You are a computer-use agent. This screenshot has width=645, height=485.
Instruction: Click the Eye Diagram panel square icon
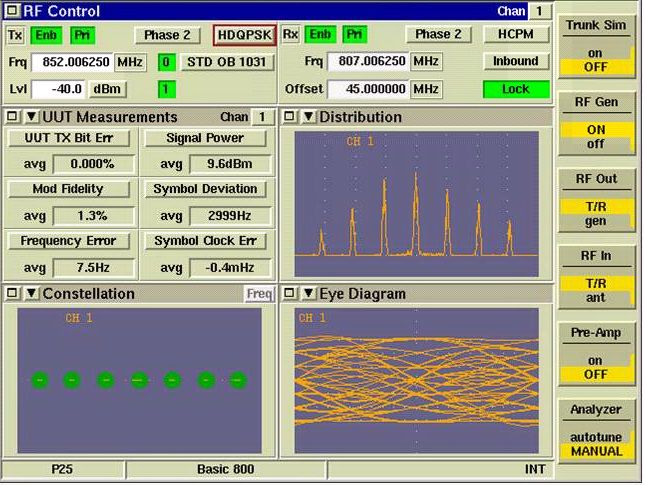(x=289, y=293)
